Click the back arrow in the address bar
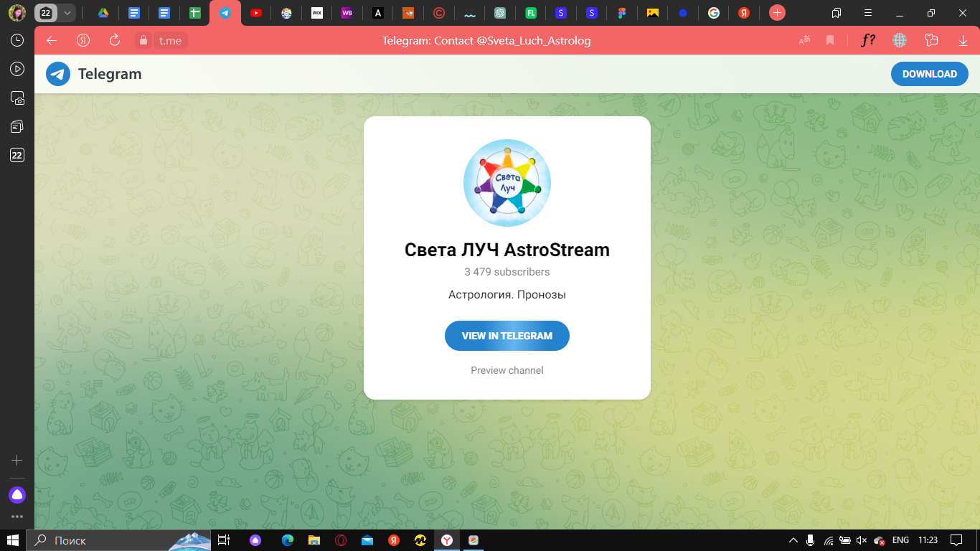The height and width of the screenshot is (551, 980). [x=52, y=41]
